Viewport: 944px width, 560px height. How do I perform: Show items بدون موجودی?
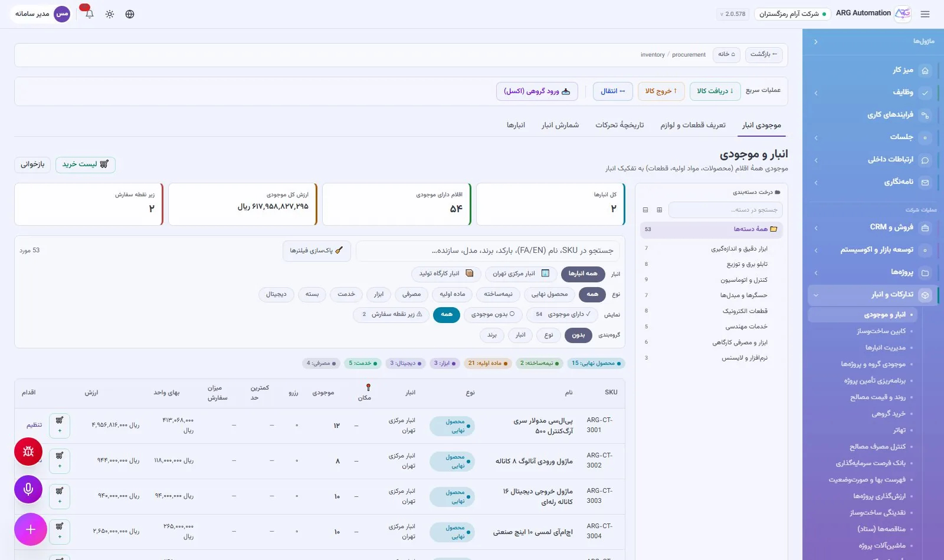click(493, 315)
